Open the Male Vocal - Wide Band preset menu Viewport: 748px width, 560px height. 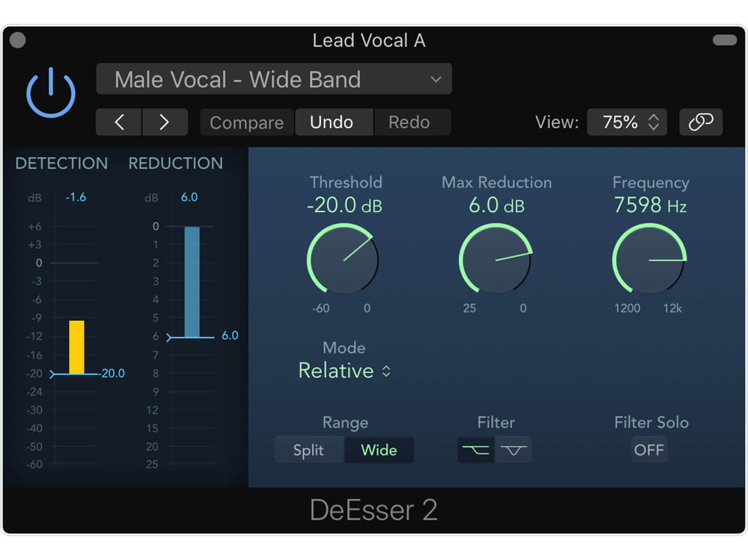[274, 79]
